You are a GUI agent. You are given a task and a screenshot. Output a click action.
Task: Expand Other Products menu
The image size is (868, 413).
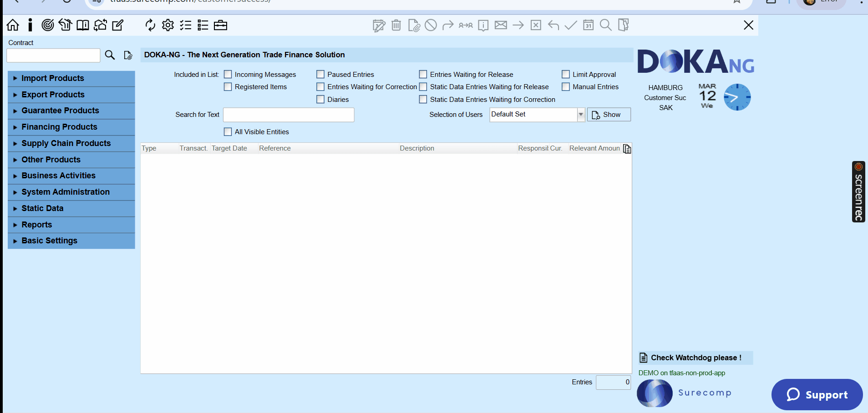pos(71,160)
